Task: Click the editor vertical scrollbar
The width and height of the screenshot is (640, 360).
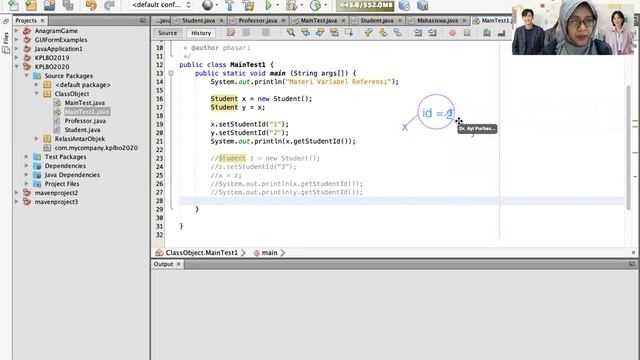Action: tap(629, 148)
